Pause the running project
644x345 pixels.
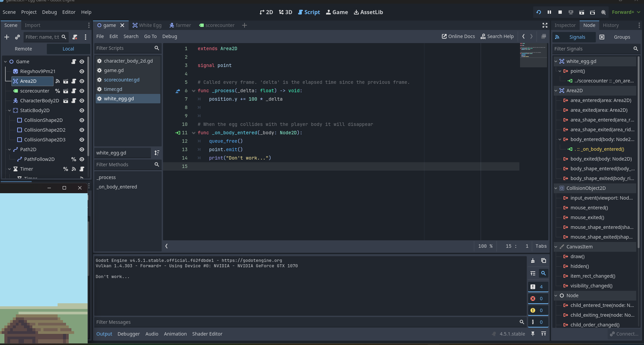point(549,12)
